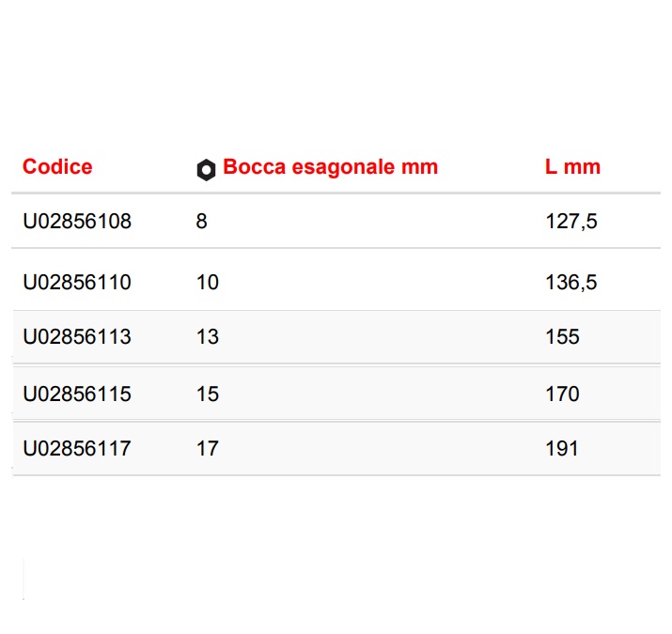Click the hex size value 17
This screenshot has height=634, width=672.
208,449
